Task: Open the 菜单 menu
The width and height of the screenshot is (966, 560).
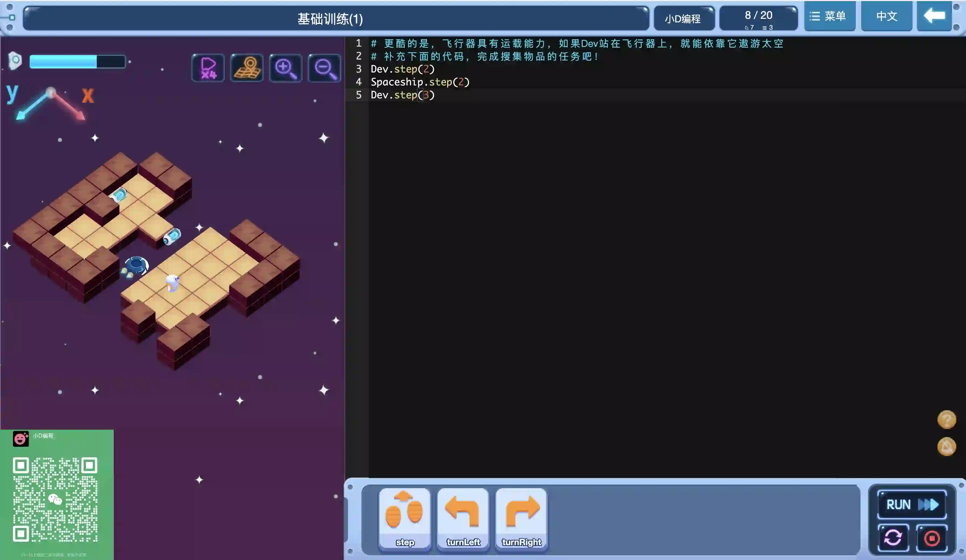Action: [829, 16]
